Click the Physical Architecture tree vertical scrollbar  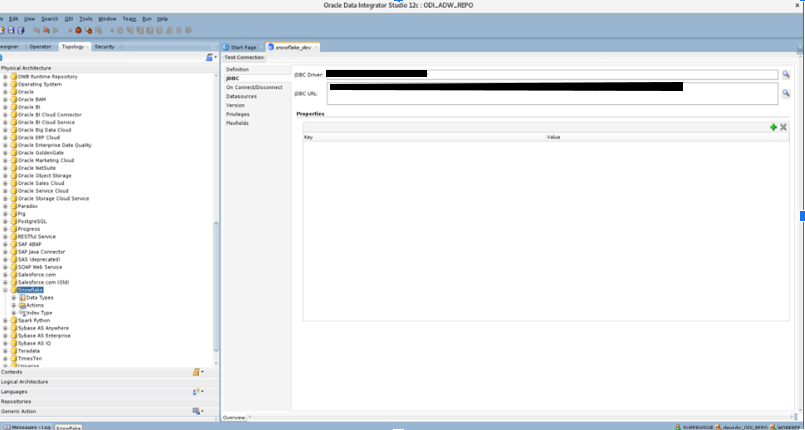216,287
